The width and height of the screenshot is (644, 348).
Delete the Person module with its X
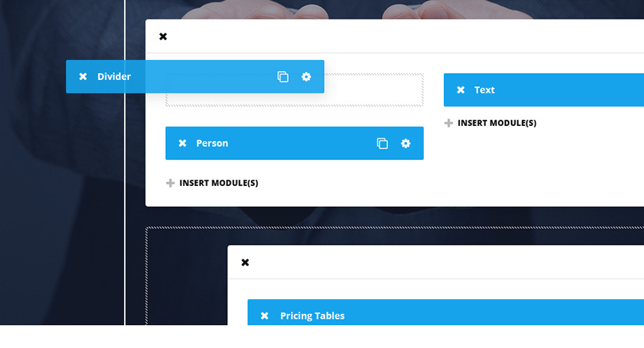point(183,143)
